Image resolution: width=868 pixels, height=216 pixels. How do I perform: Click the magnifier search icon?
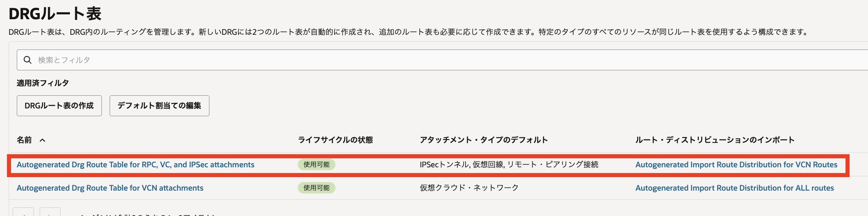click(27, 60)
